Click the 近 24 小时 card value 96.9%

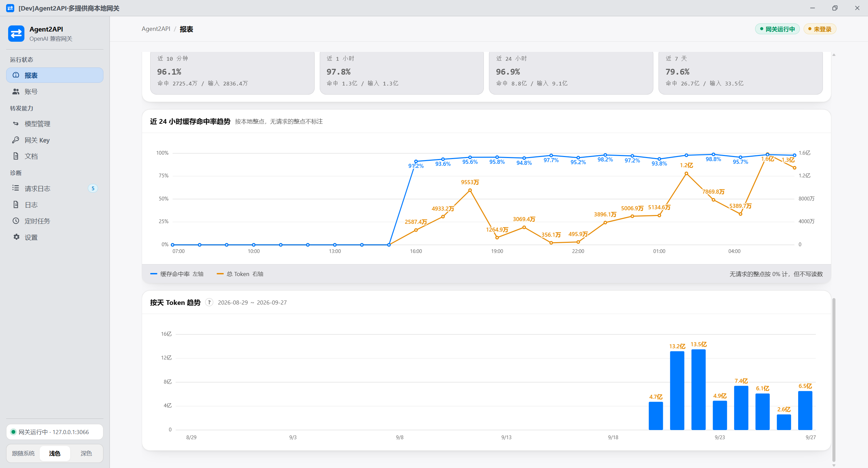coord(508,72)
